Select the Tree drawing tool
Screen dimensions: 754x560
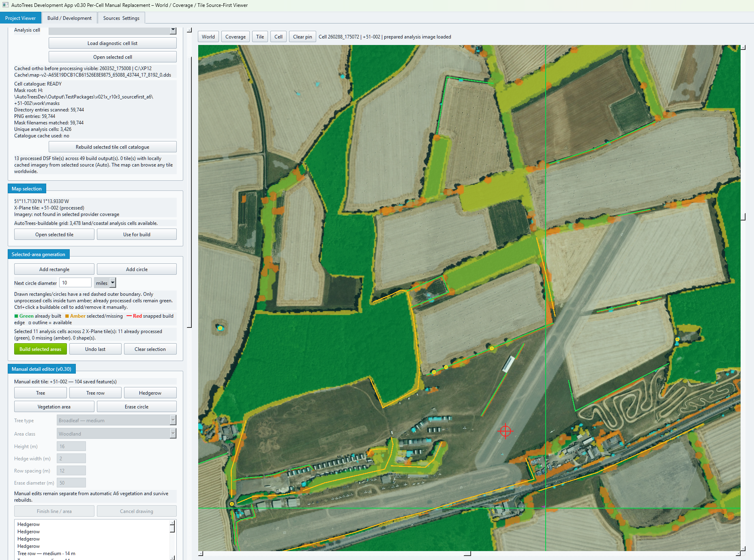(41, 393)
